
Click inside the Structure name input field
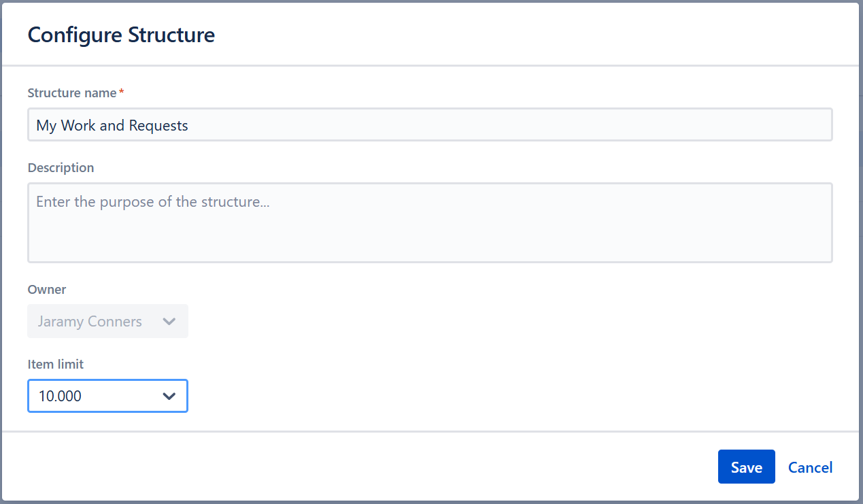(430, 124)
